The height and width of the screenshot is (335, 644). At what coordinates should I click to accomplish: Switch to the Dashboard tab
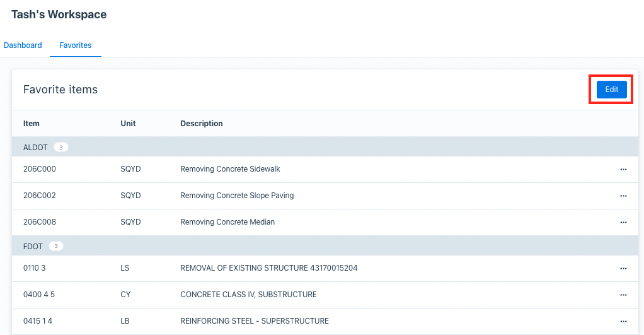(x=23, y=45)
